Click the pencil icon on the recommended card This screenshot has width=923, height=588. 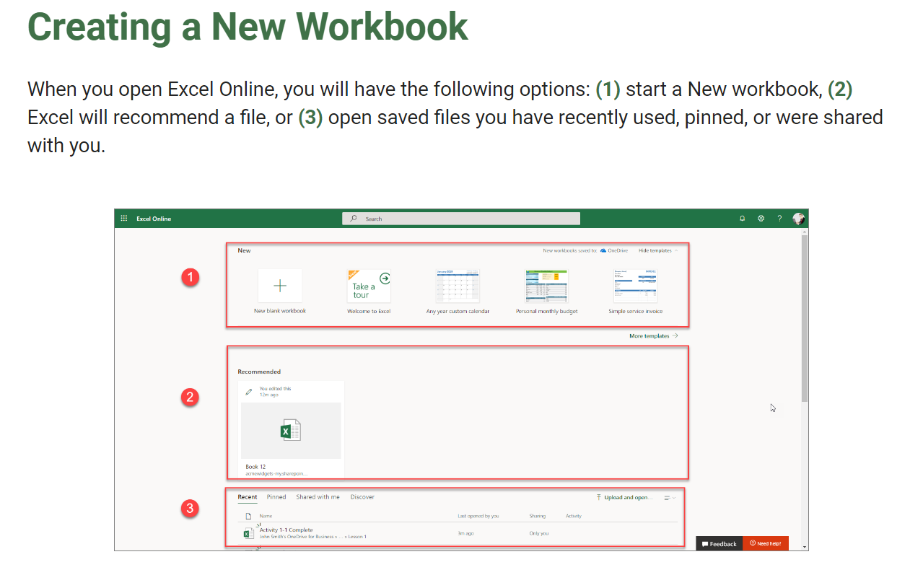pos(249,392)
